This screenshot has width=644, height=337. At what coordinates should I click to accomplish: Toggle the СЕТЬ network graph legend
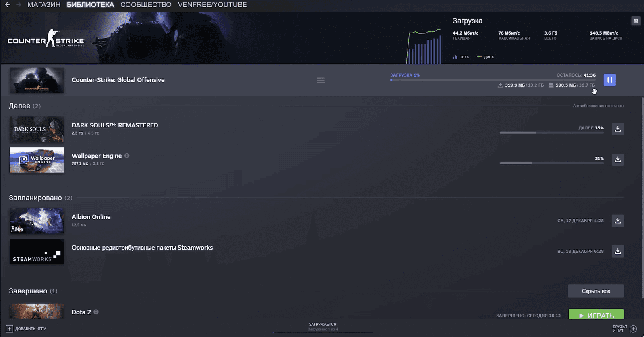pyautogui.click(x=461, y=57)
